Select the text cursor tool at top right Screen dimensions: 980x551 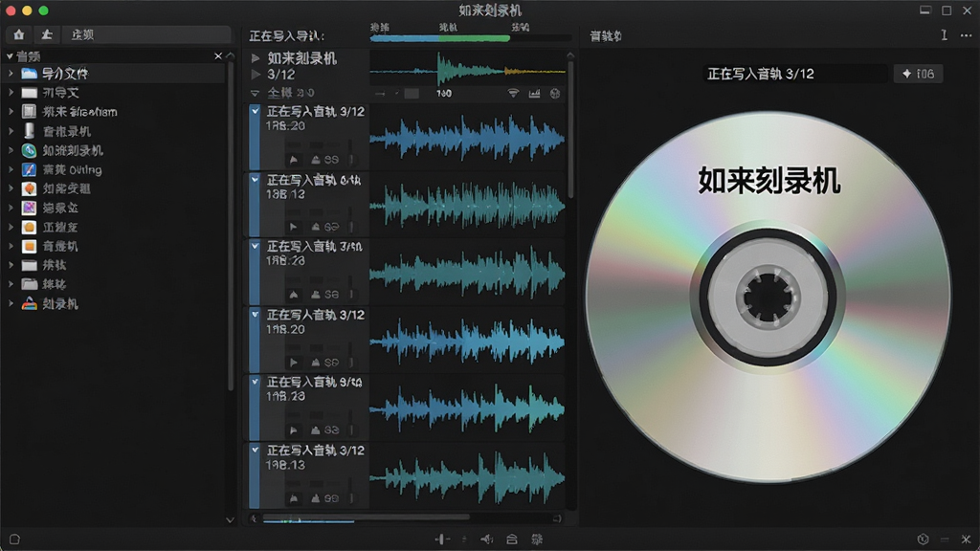coord(944,35)
